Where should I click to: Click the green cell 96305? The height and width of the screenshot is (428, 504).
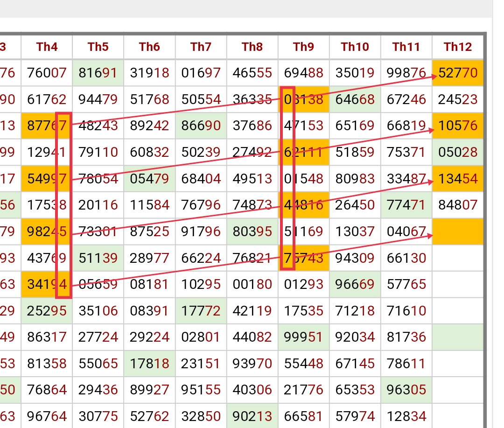407,390
